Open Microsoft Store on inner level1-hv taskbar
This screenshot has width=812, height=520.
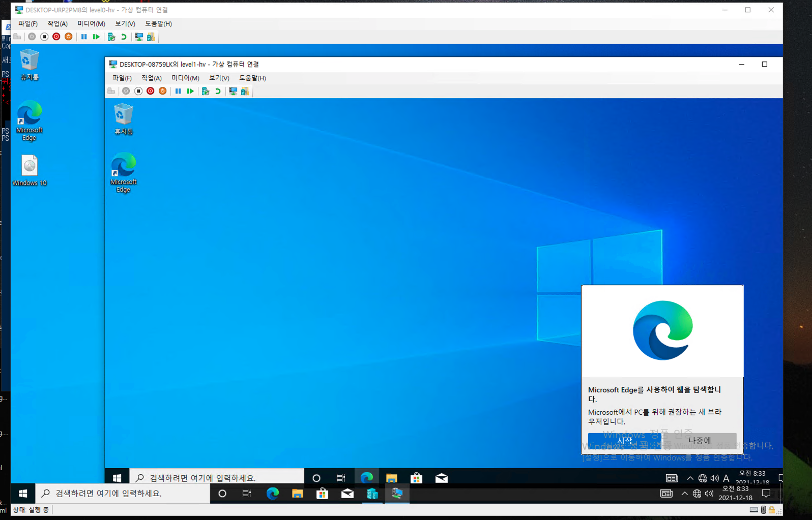point(417,478)
